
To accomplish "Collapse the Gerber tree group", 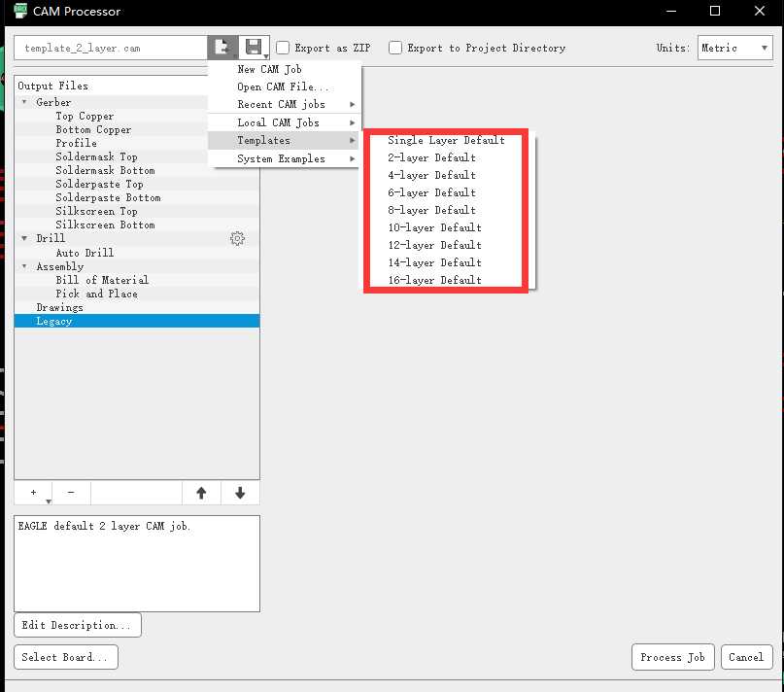I will (24, 102).
